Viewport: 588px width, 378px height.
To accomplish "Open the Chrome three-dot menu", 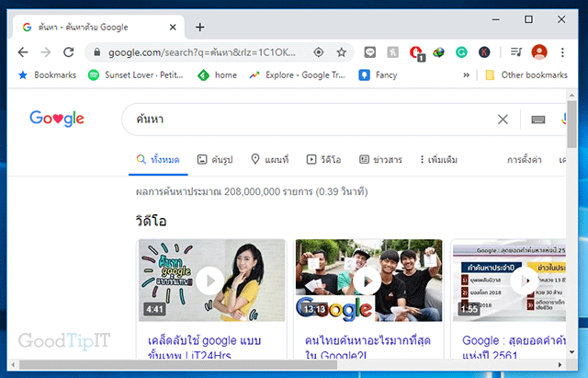I will pos(562,52).
